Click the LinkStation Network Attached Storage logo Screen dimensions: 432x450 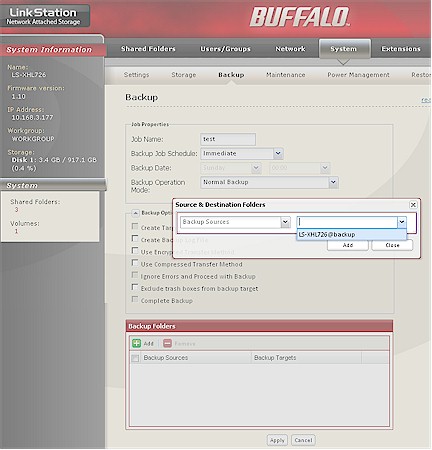(x=45, y=16)
